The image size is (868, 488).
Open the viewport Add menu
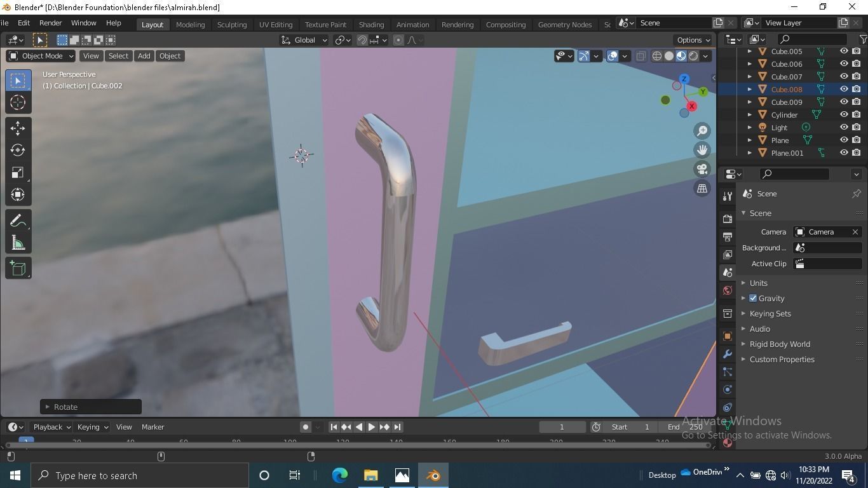144,56
